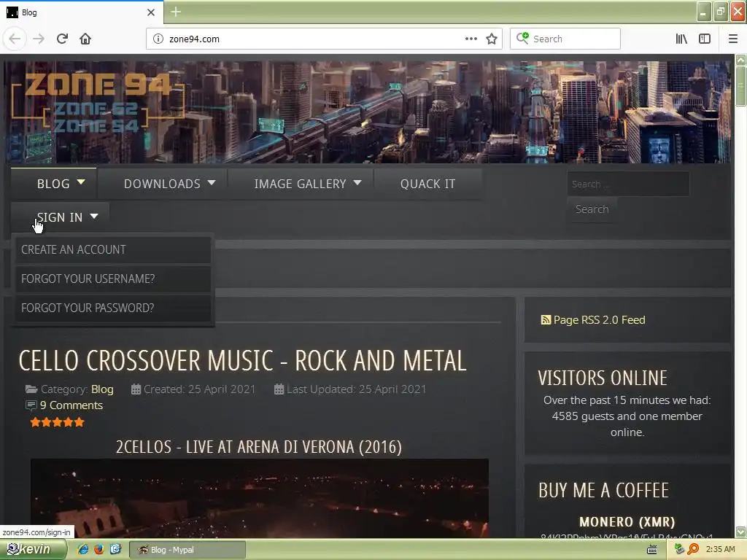The height and width of the screenshot is (560, 747).
Task: Launch Internet Explorer from quick launch
Action: tap(83, 550)
